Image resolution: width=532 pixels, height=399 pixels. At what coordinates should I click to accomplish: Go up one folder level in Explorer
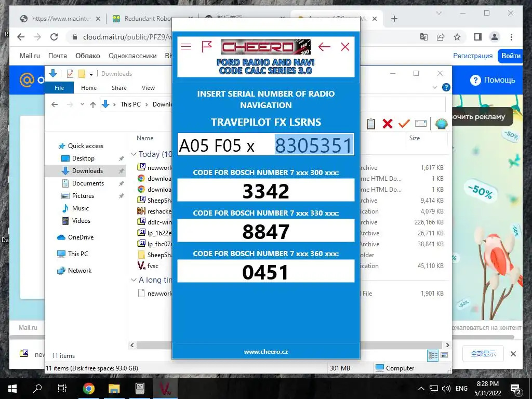pos(92,104)
